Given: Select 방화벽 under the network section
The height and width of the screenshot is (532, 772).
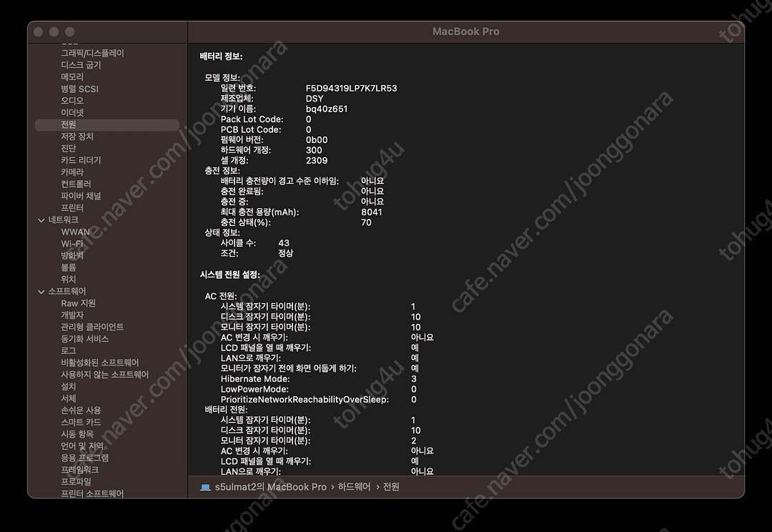Looking at the screenshot, I should point(73,255).
